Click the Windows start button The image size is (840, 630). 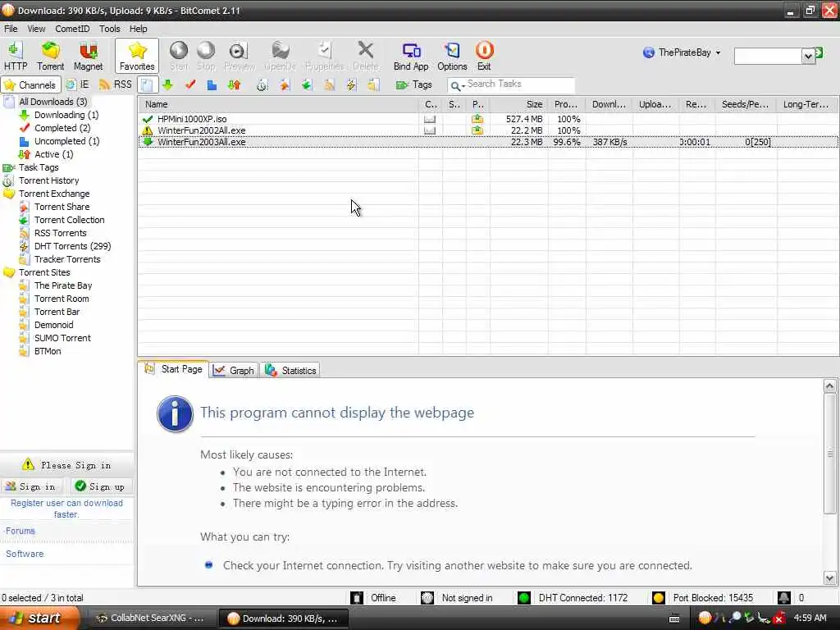pyautogui.click(x=39, y=619)
